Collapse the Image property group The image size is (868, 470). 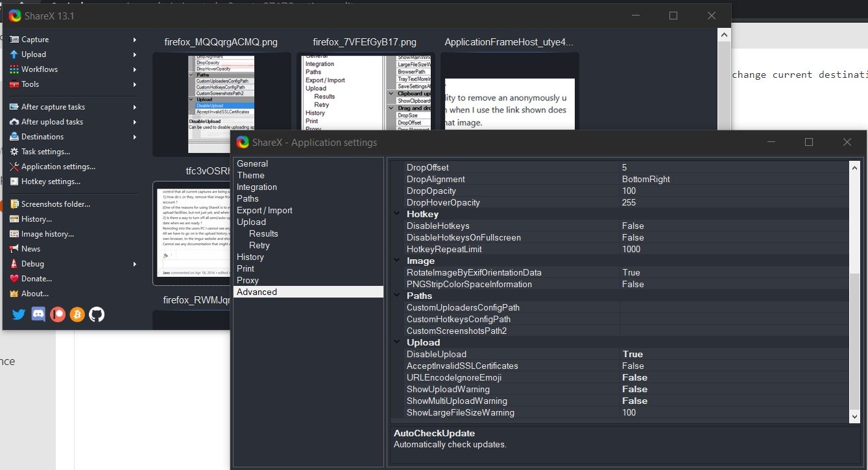pyautogui.click(x=396, y=261)
